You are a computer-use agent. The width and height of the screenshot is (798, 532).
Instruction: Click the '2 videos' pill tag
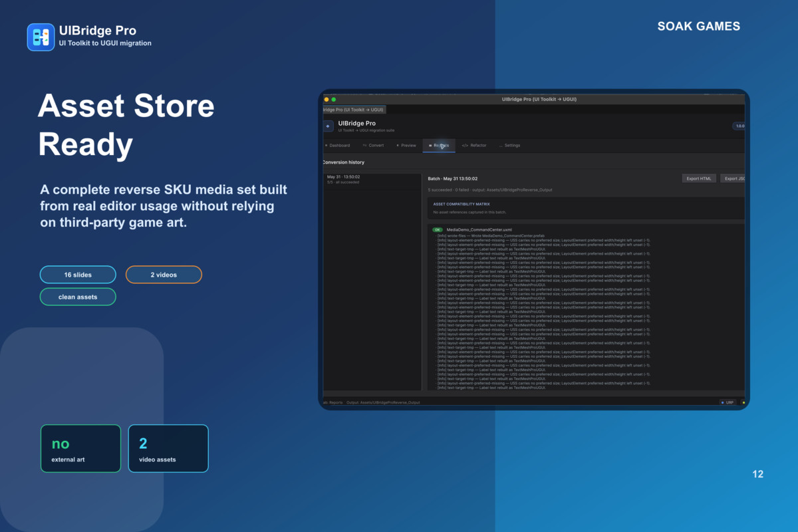click(x=164, y=275)
